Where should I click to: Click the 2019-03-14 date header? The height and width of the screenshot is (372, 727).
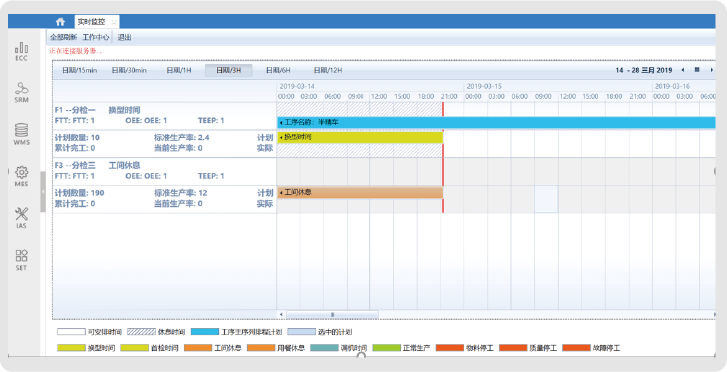[297, 86]
